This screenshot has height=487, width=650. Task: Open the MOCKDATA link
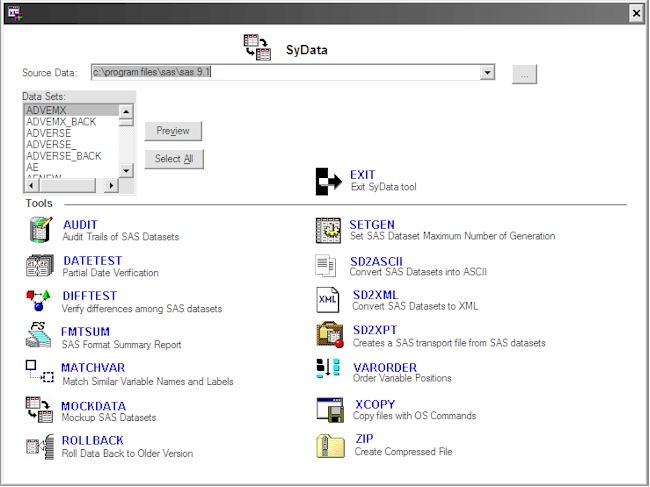tap(94, 406)
